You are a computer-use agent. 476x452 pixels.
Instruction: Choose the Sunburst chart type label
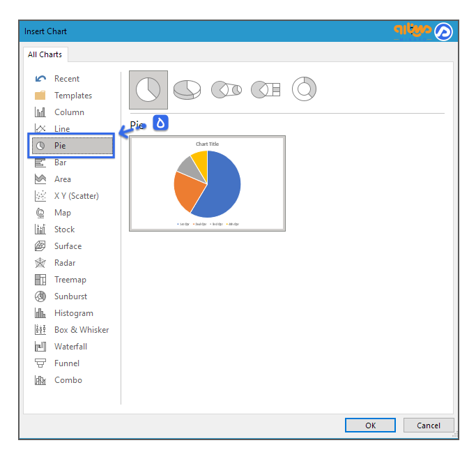(x=70, y=296)
